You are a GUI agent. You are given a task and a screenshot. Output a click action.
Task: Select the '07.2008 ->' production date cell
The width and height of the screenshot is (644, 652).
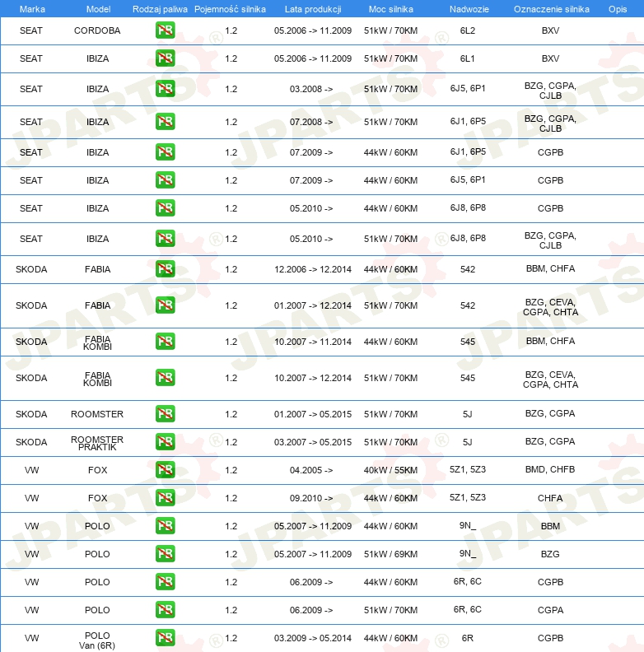click(x=311, y=122)
